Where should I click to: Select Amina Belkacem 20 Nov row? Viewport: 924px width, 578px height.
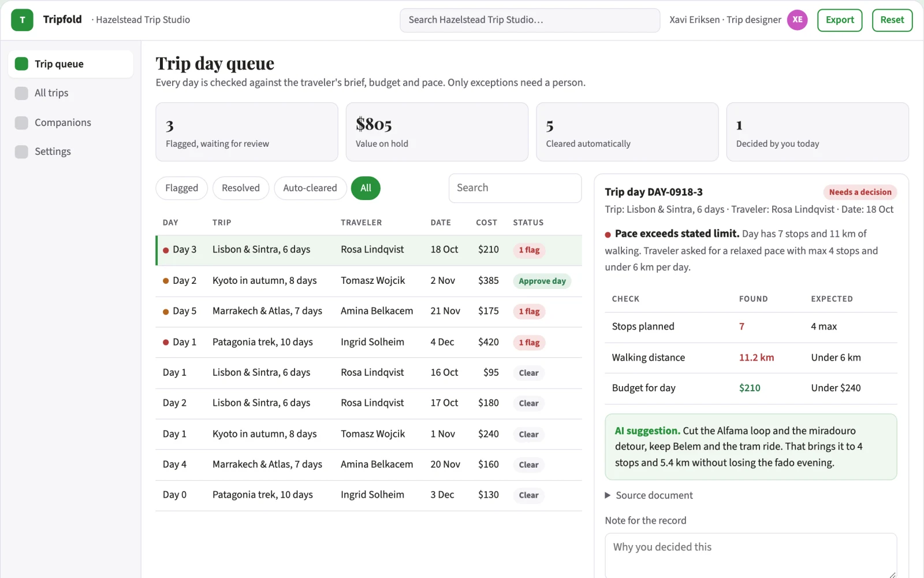pos(368,465)
